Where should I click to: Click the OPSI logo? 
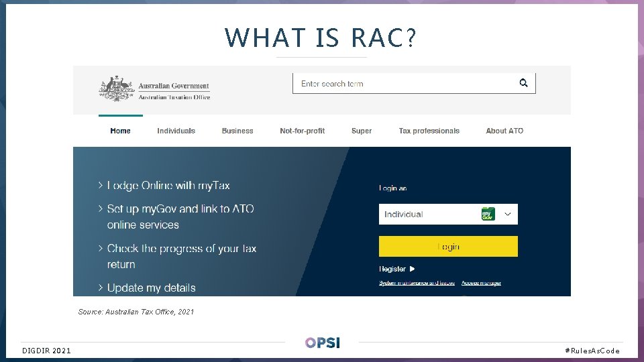click(323, 343)
